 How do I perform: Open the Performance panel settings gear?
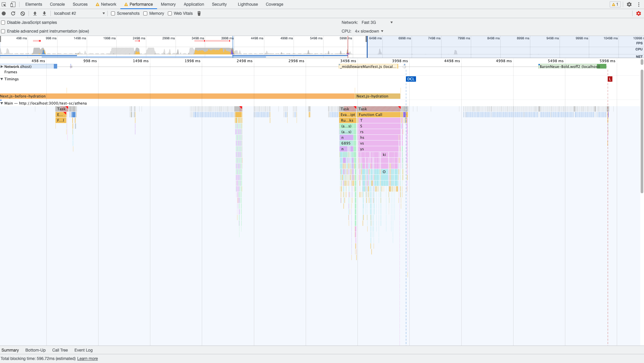639,13
